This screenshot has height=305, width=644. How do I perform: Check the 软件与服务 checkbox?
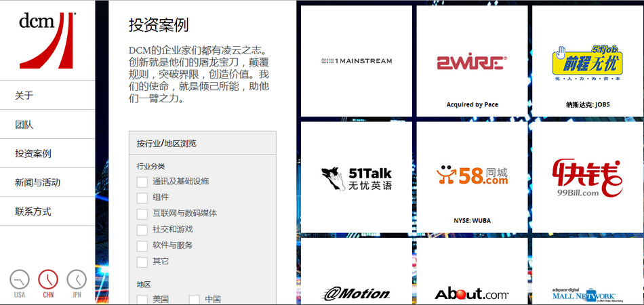click(142, 246)
